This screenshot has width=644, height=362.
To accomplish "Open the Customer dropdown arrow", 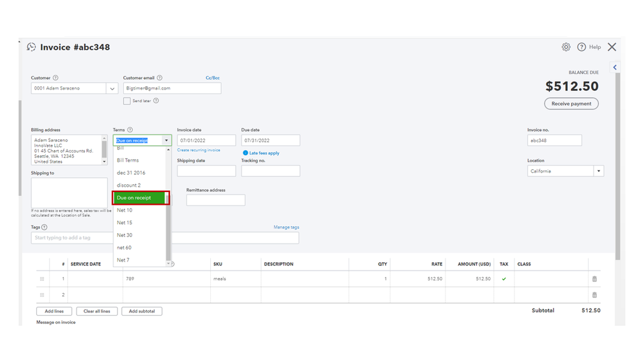I will [112, 89].
